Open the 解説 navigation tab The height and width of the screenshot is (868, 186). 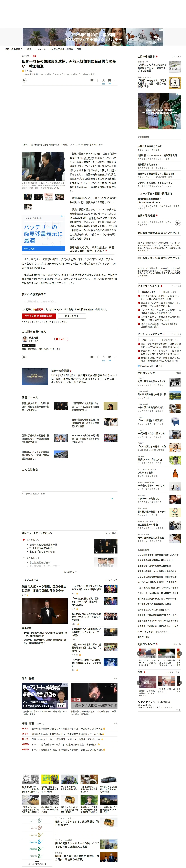point(29,49)
